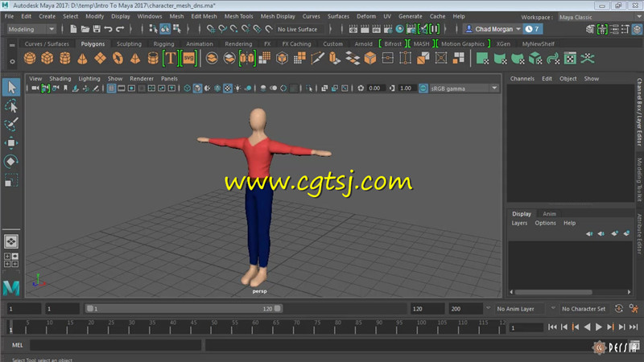The width and height of the screenshot is (644, 362).
Task: Click the range slider end handle
Action: [278, 309]
